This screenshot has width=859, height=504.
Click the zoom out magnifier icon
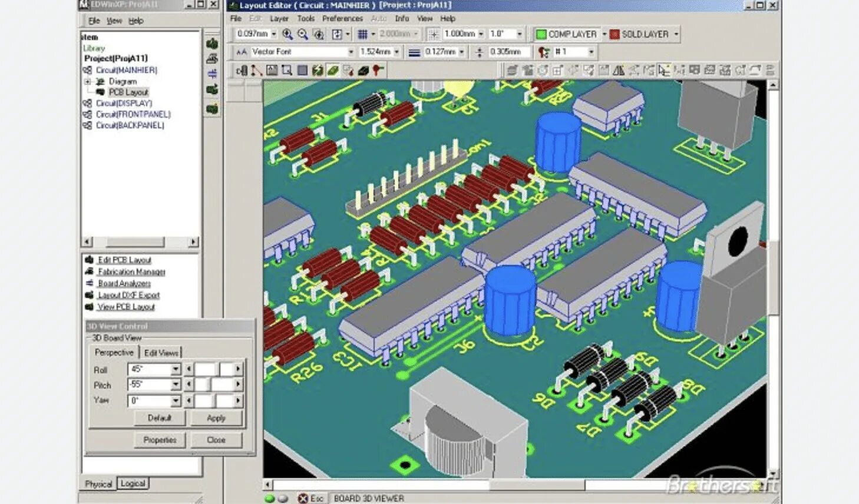(303, 34)
